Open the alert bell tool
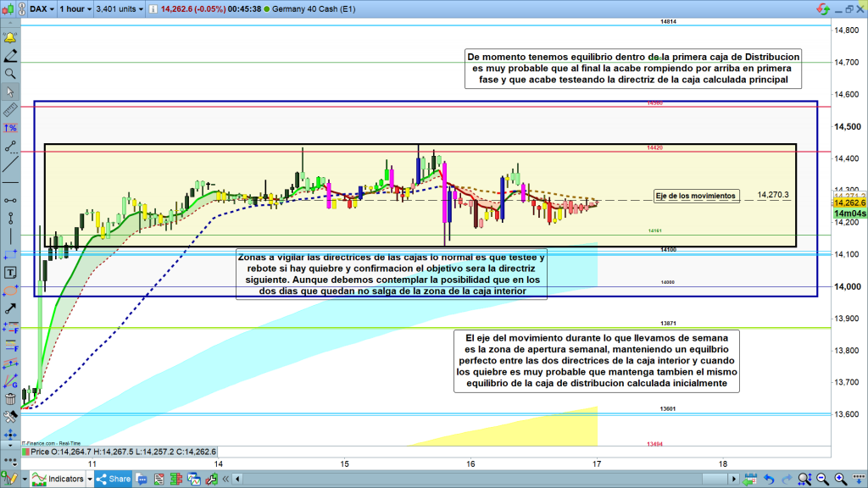 [10, 38]
